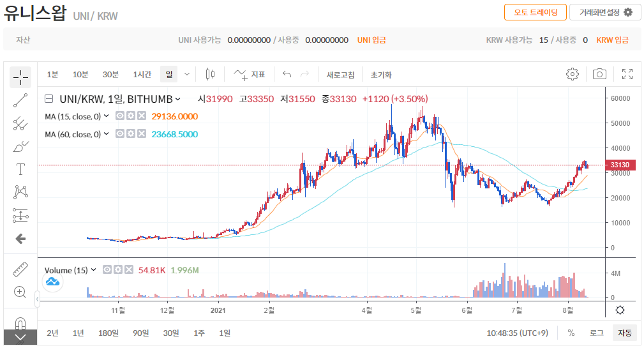Open the cloud chart publishing icon

(x=52, y=282)
